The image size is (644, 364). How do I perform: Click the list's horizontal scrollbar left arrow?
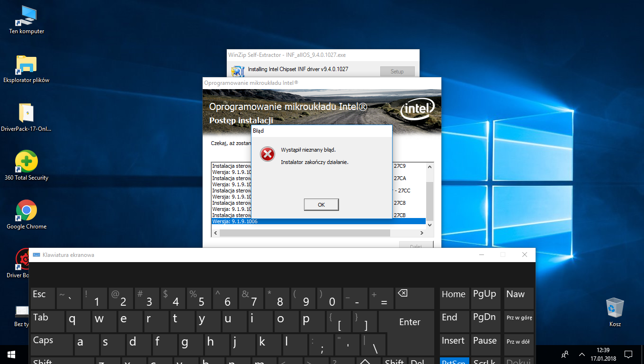[215, 233]
